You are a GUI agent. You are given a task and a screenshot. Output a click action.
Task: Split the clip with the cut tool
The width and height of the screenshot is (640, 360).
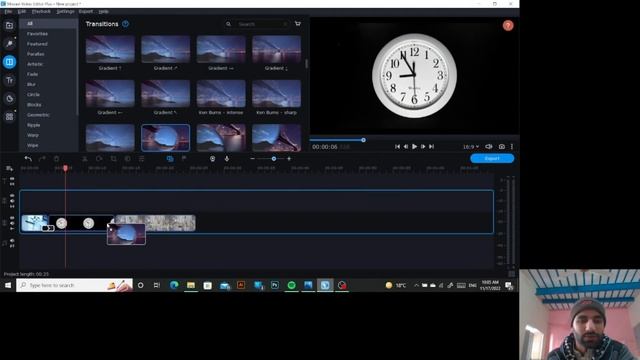point(84,158)
